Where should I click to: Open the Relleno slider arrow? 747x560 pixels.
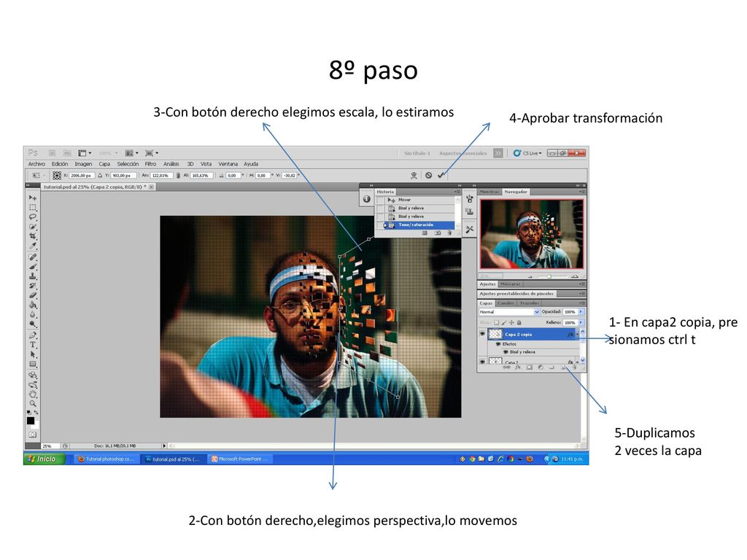tap(581, 322)
